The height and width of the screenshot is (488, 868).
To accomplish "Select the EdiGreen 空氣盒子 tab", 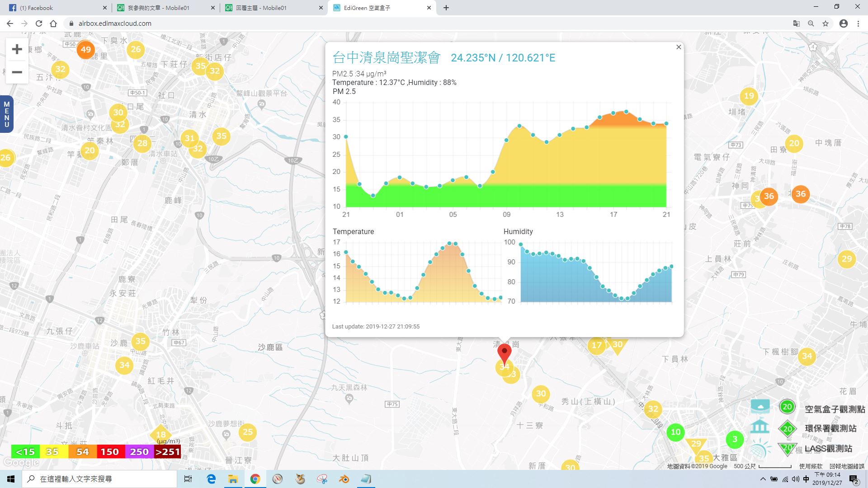I will pyautogui.click(x=382, y=8).
